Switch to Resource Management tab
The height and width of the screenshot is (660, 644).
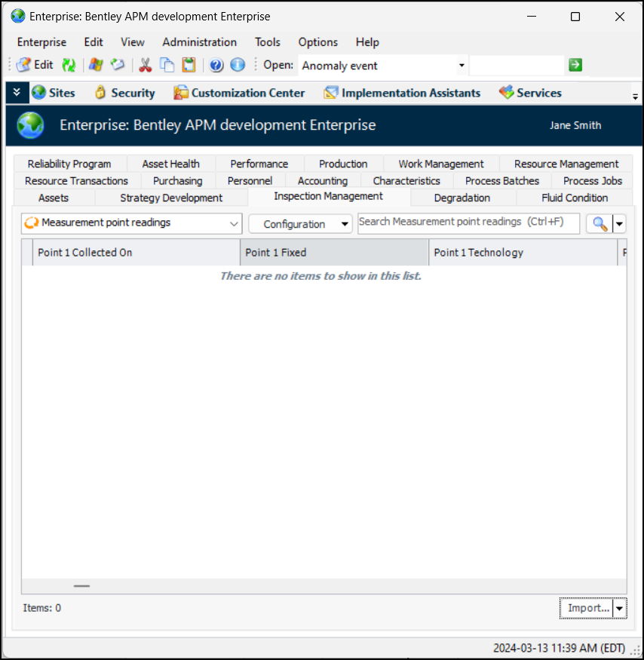point(566,164)
